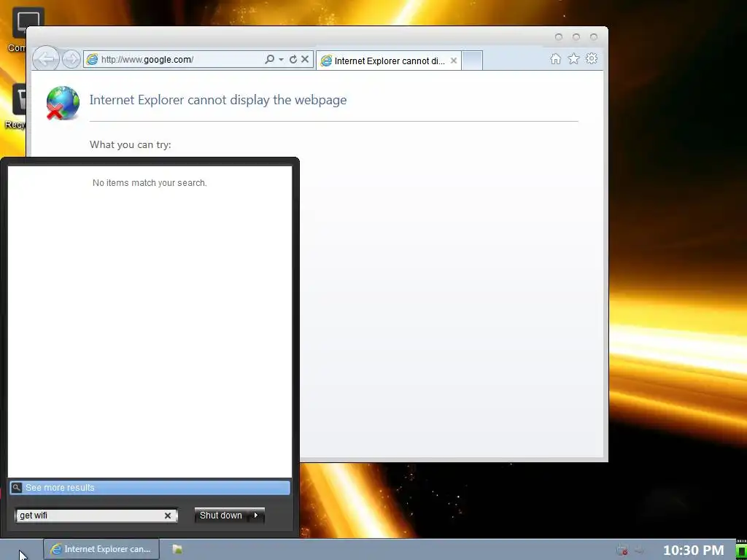Image resolution: width=747 pixels, height=560 pixels.
Task: Click the green icon at taskbar's right edge
Action: [741, 551]
